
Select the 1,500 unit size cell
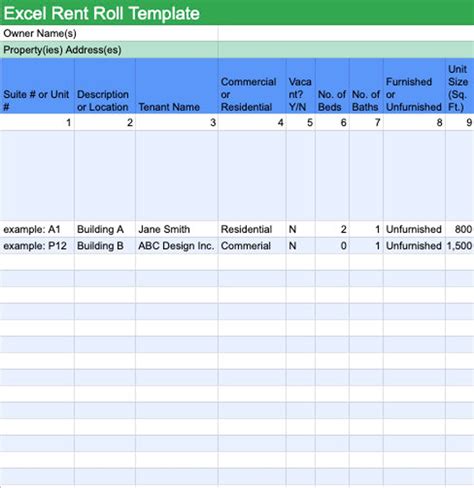click(x=460, y=246)
